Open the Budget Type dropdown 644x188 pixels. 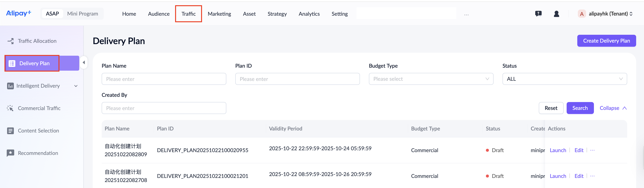(x=431, y=79)
